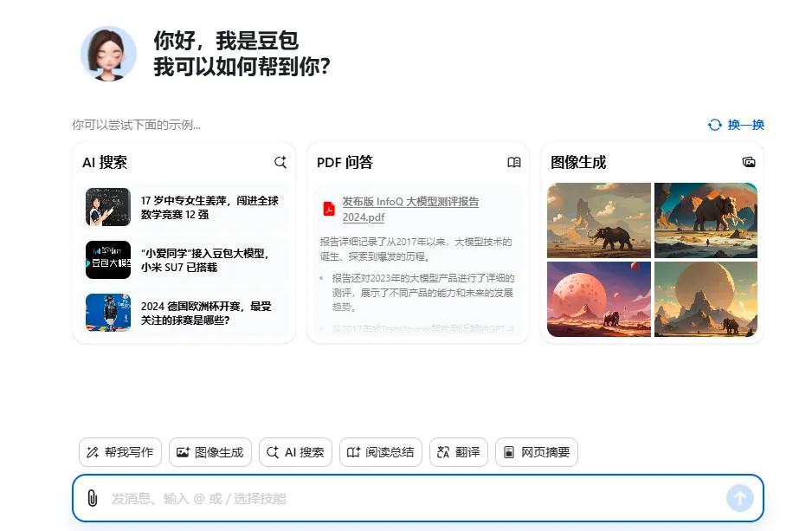This screenshot has height=531, width=812.
Task: Click the book icon in PDF 问答 card
Action: pos(513,162)
